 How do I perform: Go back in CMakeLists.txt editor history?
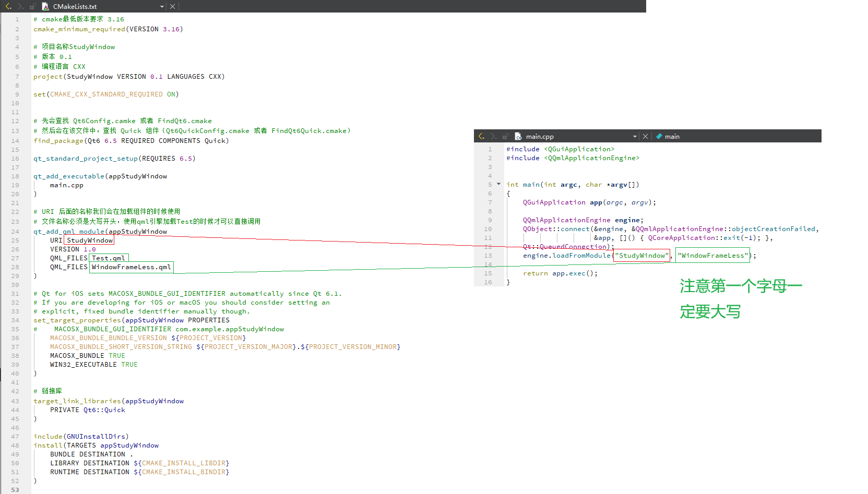(x=8, y=6)
